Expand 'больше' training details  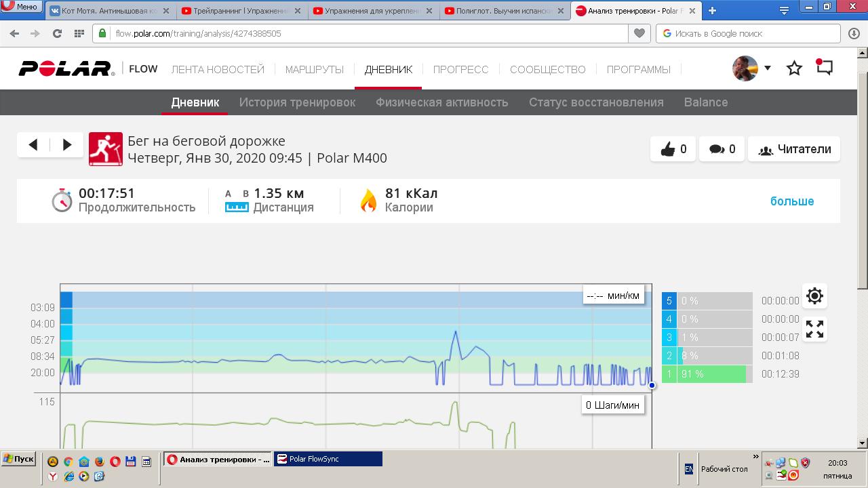tap(791, 201)
